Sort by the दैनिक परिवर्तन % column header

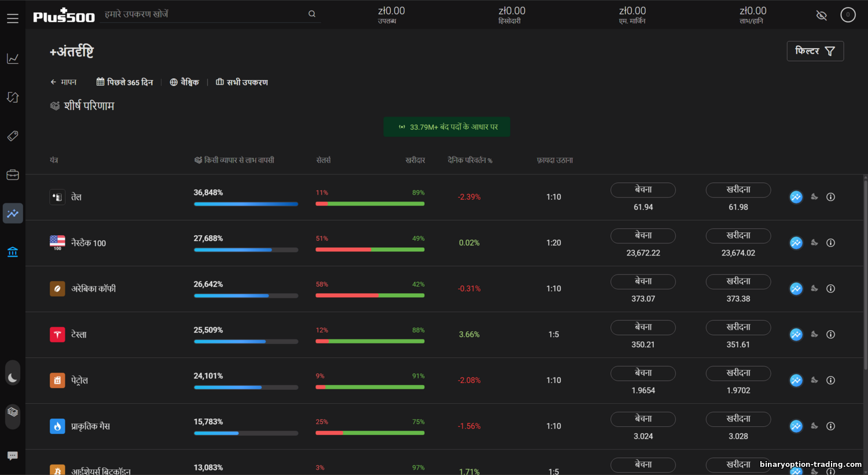coord(469,160)
